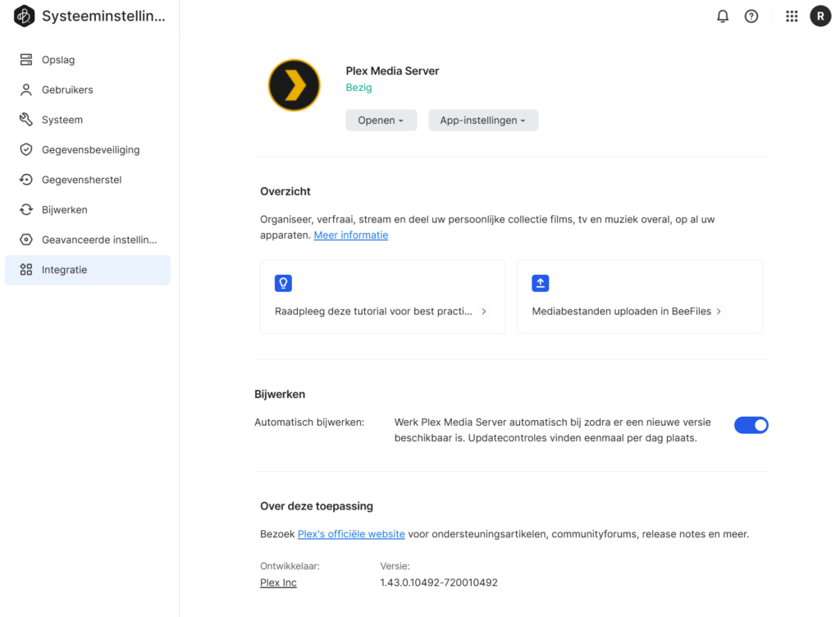Disable the automatic update toggle
The height and width of the screenshot is (617, 840).
click(x=751, y=425)
